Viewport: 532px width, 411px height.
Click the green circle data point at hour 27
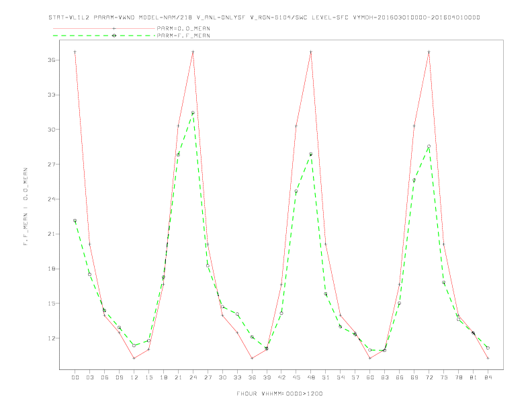coord(208,265)
